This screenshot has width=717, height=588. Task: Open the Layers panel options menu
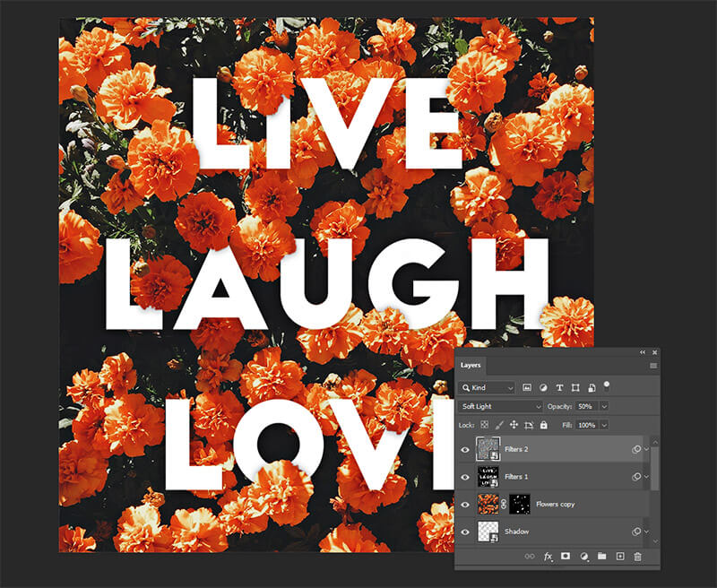[x=652, y=366]
